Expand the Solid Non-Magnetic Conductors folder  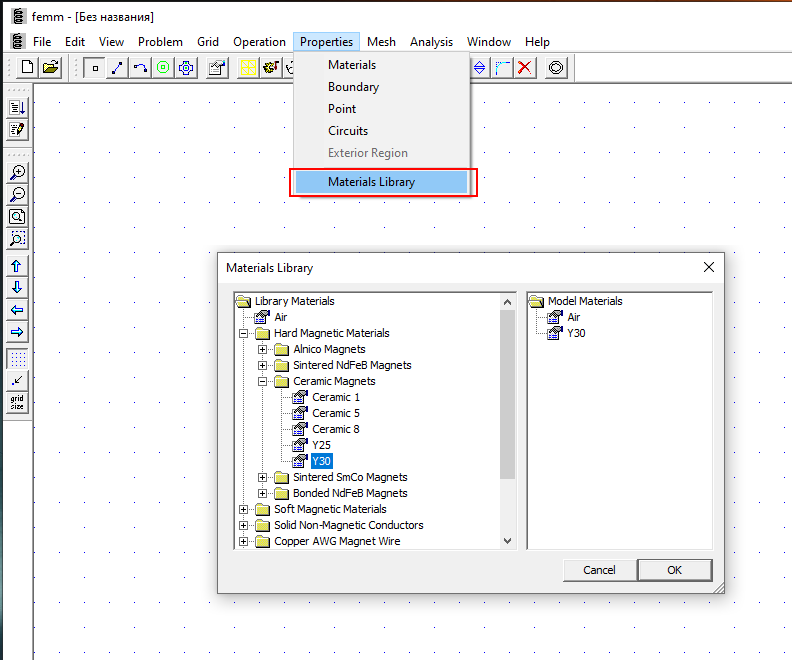(x=243, y=525)
